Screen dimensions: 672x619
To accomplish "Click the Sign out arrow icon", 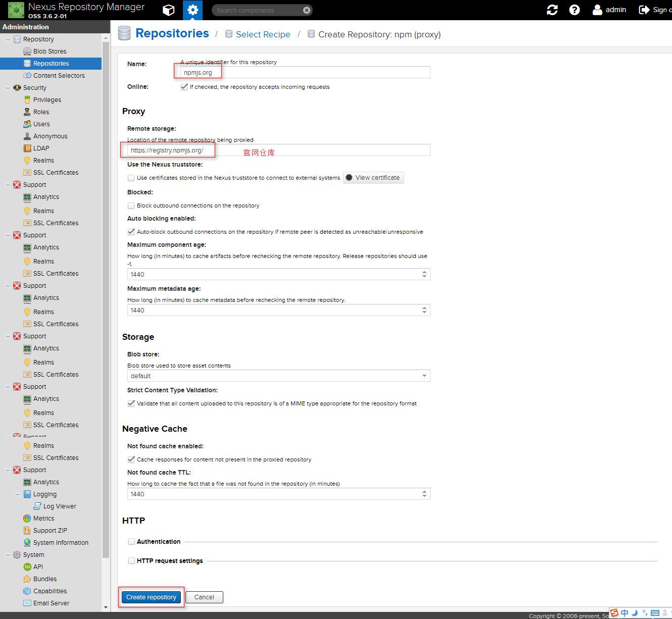I will point(644,10).
